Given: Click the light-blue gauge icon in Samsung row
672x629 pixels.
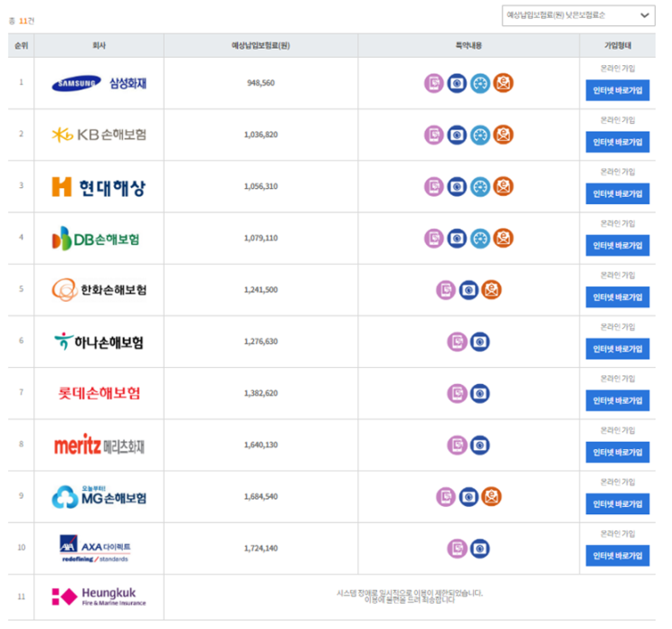Looking at the screenshot, I should 480,83.
